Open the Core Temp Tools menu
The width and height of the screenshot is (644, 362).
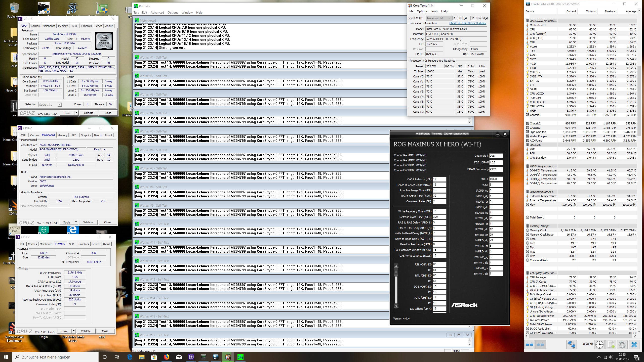coord(434,11)
